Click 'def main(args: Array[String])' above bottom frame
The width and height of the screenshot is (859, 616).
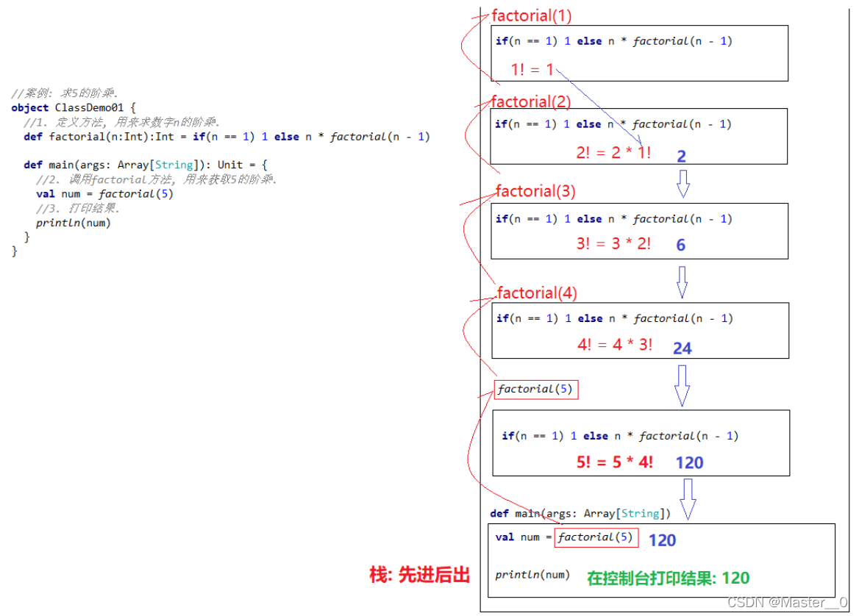[580, 514]
